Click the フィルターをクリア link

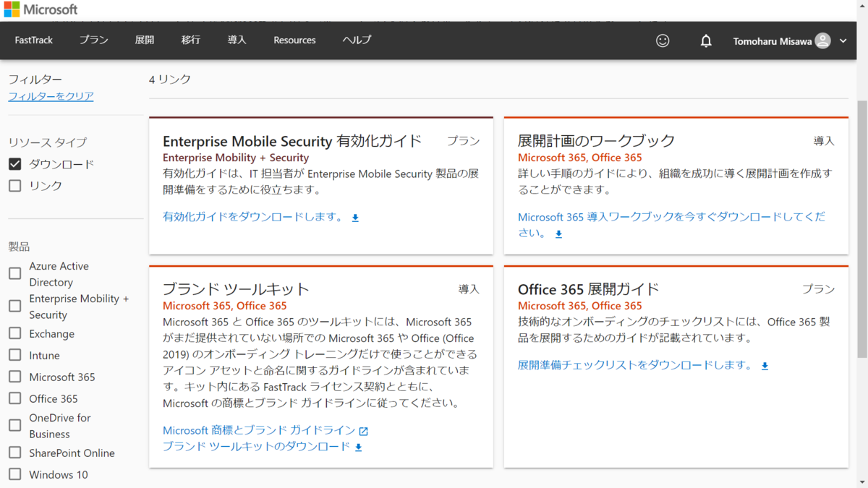tap(51, 96)
